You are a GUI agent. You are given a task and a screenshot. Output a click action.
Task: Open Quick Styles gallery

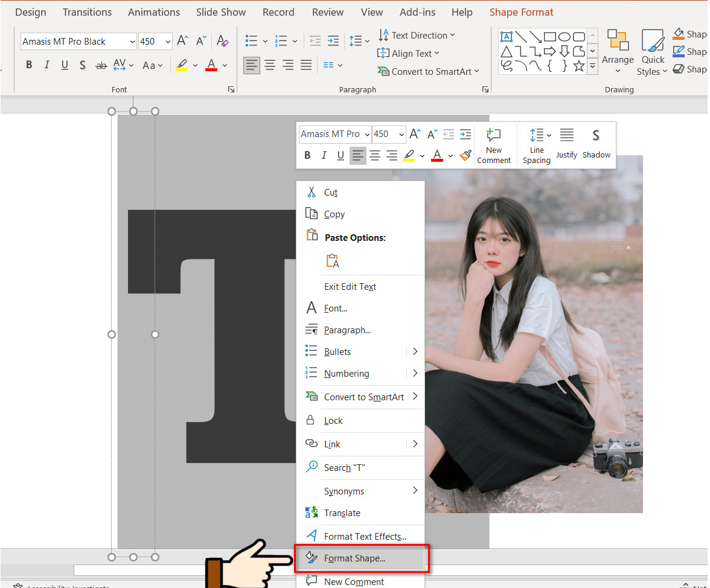point(653,52)
